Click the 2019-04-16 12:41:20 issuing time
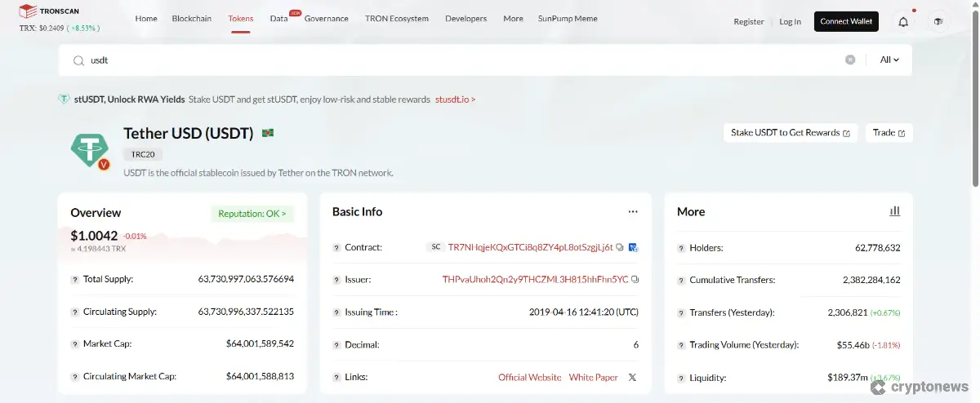This screenshot has width=980, height=403. pos(584,312)
